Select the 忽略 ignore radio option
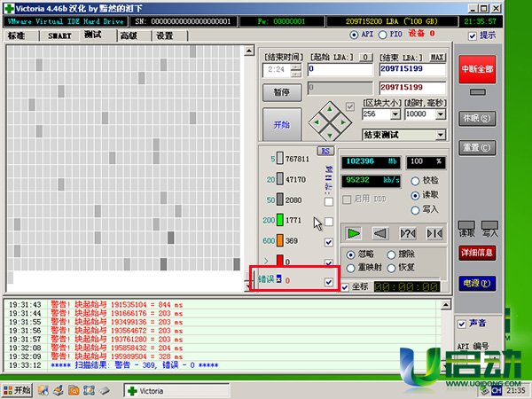Image resolution: width=532 pixels, height=399 pixels. pos(351,254)
